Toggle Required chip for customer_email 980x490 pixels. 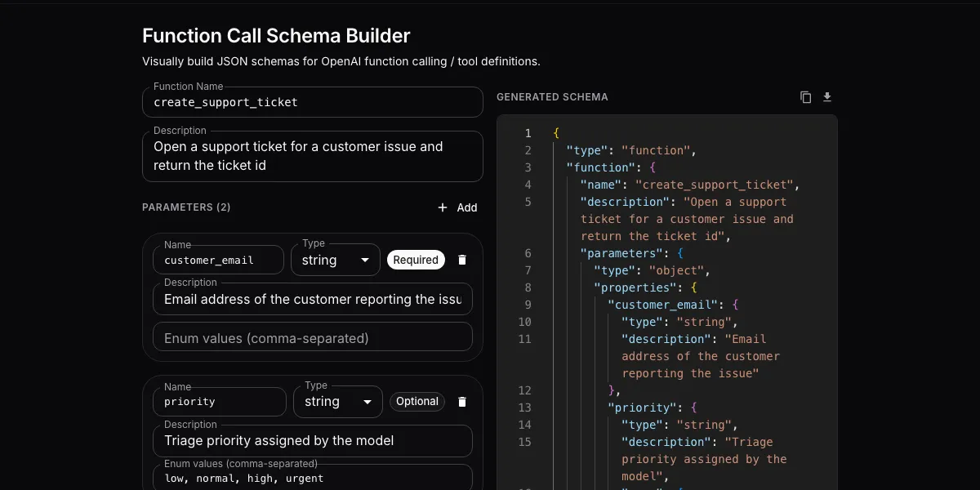(416, 260)
